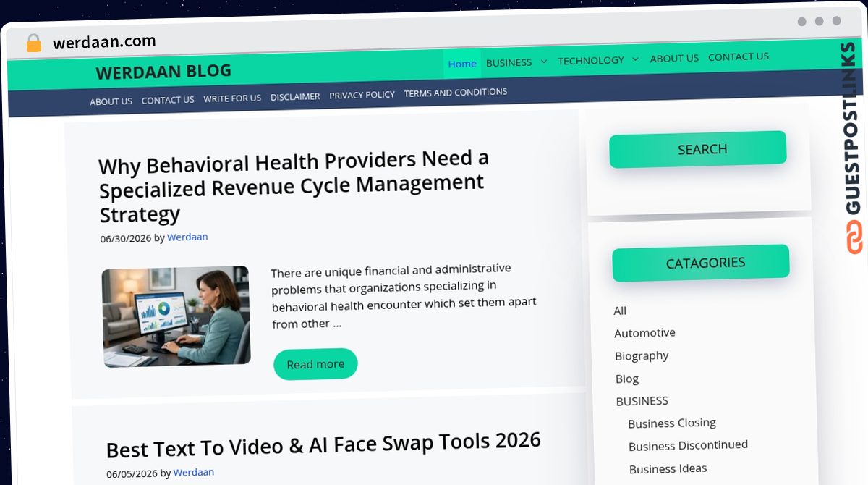Click Werdaan author link under 06/05/2026 post
This screenshot has height=485, width=868.
point(194,472)
